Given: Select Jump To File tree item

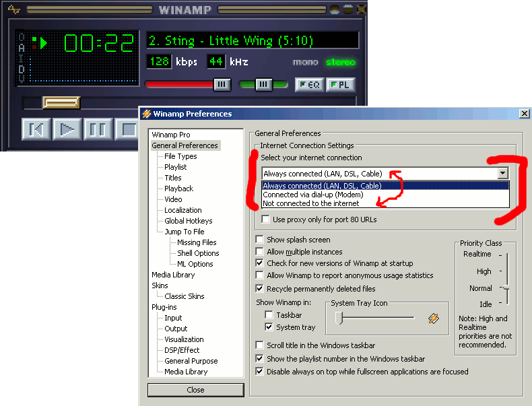Looking at the screenshot, I should [x=185, y=232].
